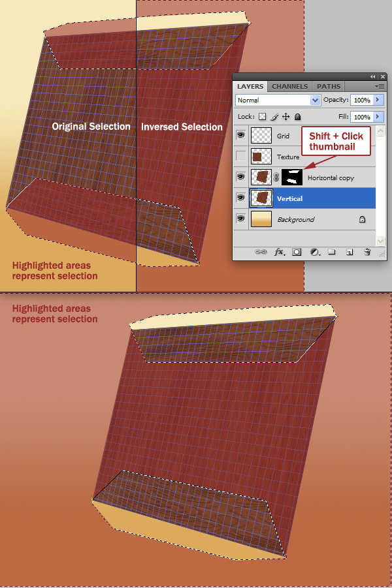The height and width of the screenshot is (588, 392).
Task: Lock transparent pixels icon
Action: [x=263, y=117]
